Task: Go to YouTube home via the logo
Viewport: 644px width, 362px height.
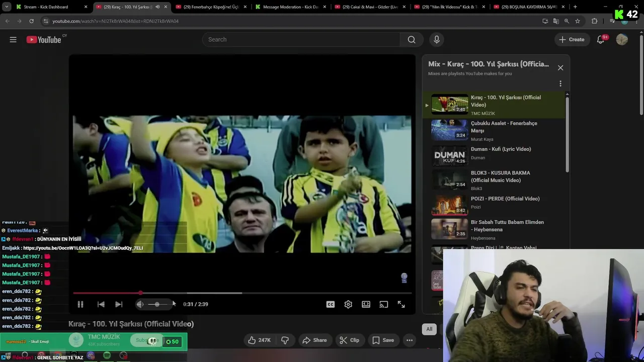Action: click(x=43, y=40)
